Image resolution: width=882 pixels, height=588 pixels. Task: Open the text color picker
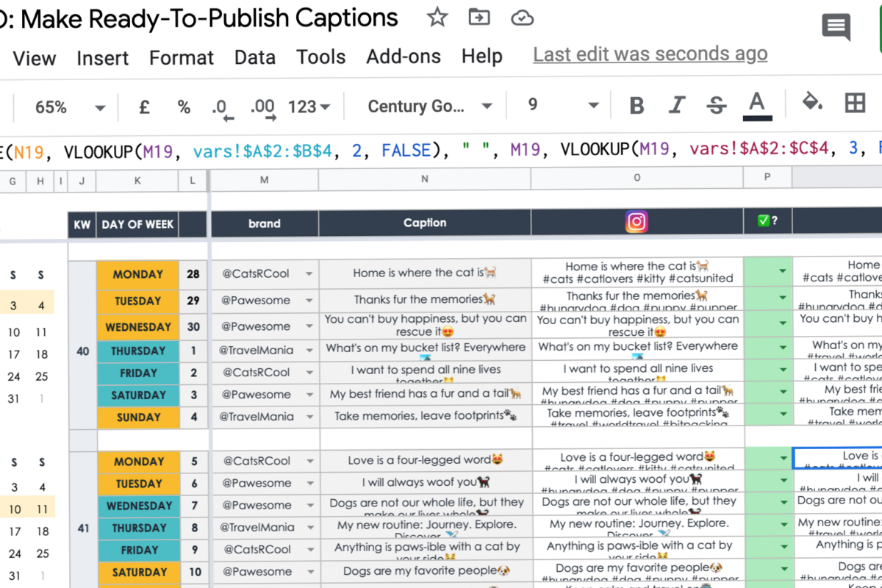click(758, 105)
